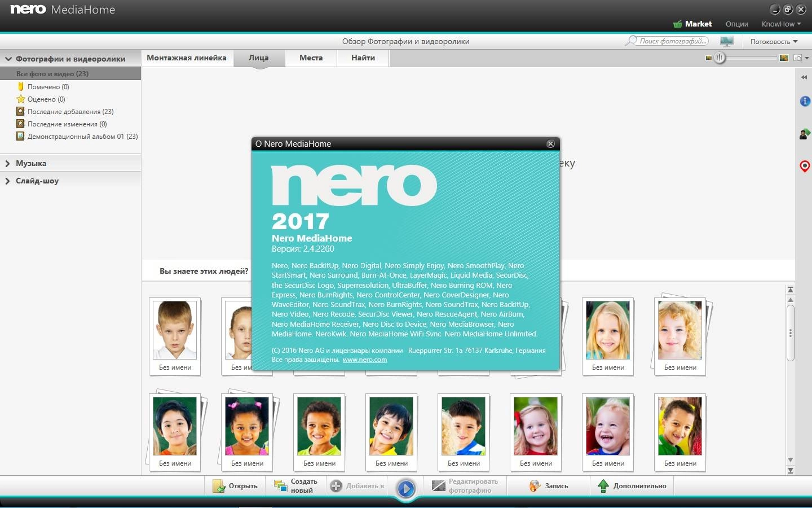Click the view mode photo icon
This screenshot has height=508, width=812.
coord(797,58)
